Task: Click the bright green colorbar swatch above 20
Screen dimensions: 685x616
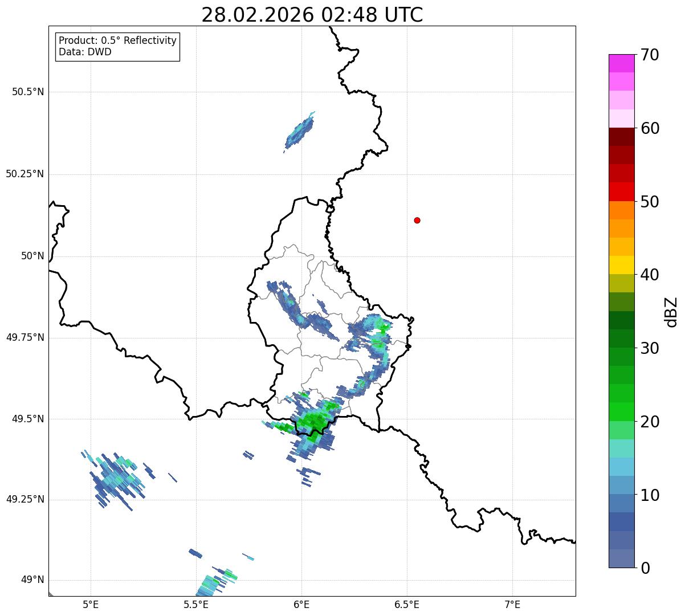Action: tap(621, 411)
